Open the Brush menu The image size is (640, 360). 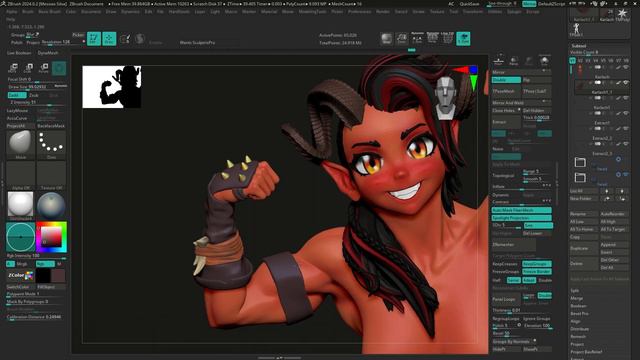pos(28,12)
